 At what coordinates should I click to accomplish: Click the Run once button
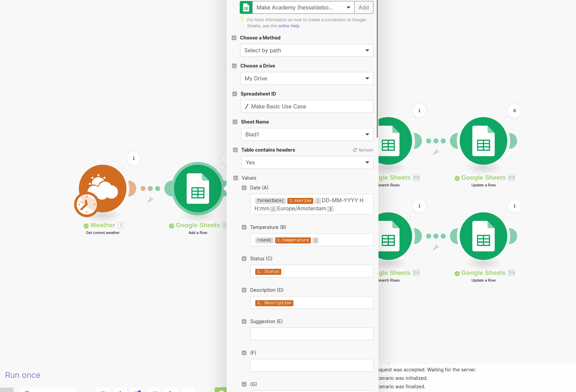(x=23, y=375)
